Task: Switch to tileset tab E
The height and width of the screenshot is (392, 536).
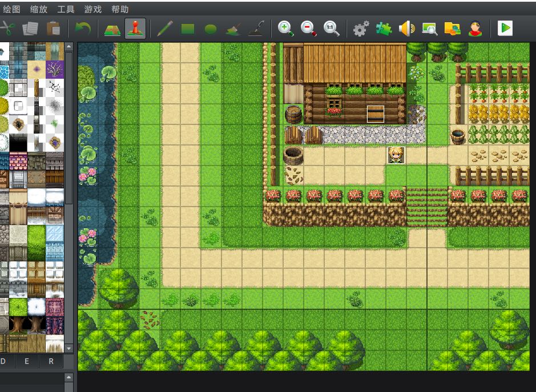Action: 27,361
